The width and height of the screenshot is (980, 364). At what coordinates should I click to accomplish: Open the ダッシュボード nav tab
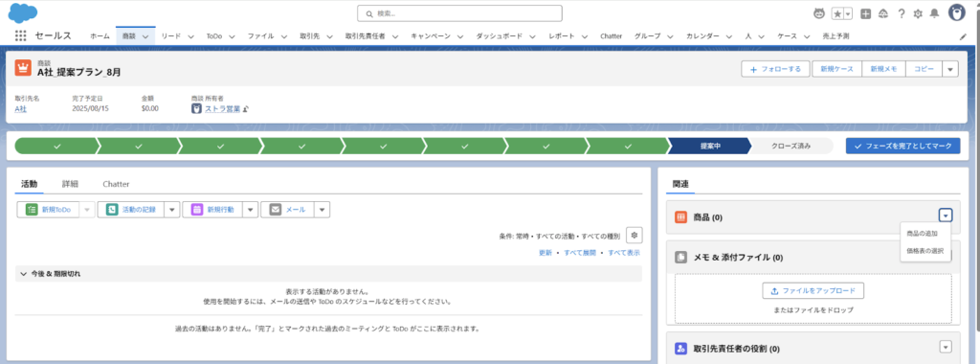499,36
